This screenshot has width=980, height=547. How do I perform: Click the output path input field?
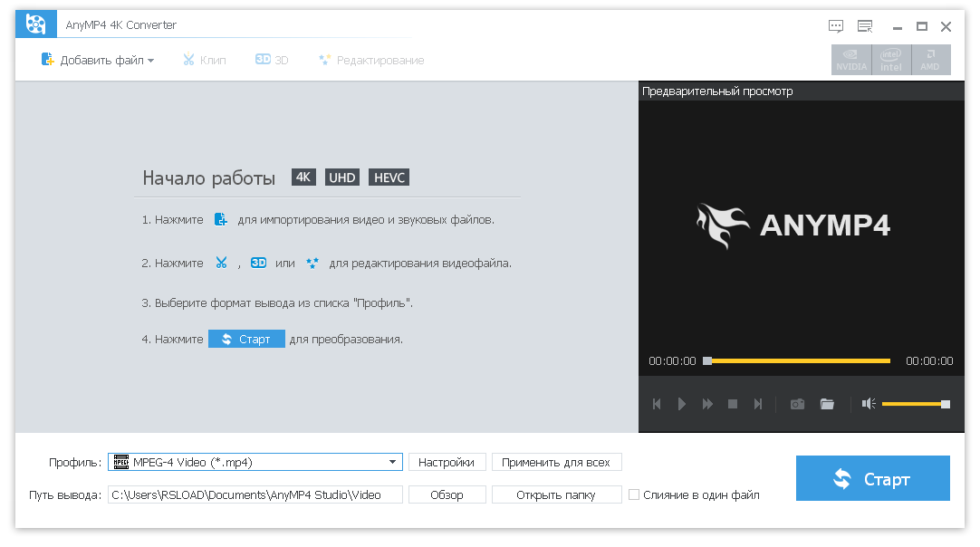click(x=255, y=494)
